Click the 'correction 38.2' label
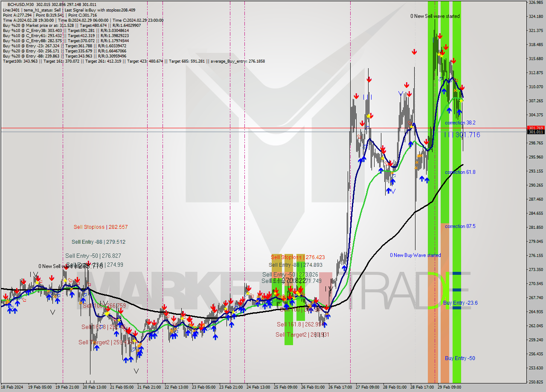 coord(460,123)
